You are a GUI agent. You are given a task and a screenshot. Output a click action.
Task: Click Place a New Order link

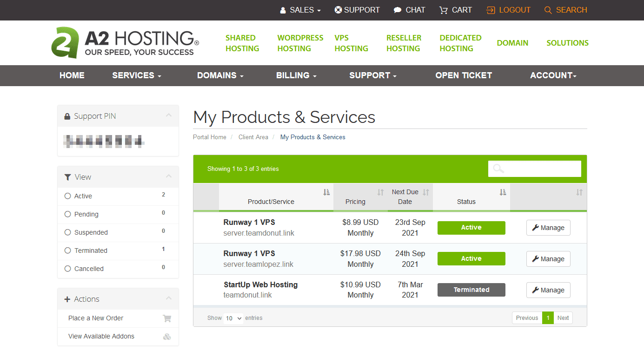[x=96, y=318]
